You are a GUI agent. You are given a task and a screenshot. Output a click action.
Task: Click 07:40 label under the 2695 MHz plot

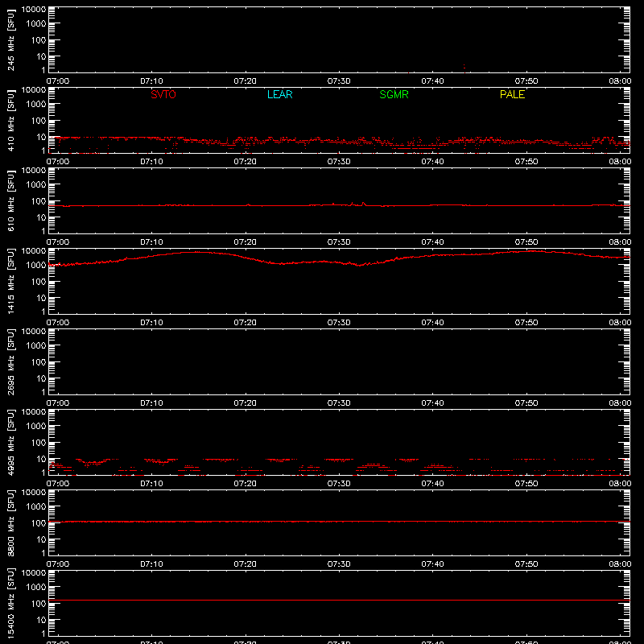pyautogui.click(x=432, y=403)
